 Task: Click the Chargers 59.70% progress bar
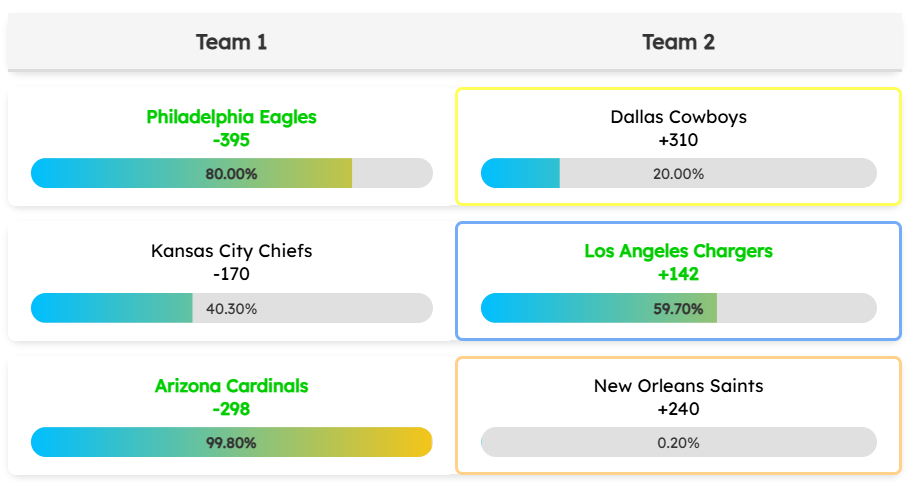678,308
